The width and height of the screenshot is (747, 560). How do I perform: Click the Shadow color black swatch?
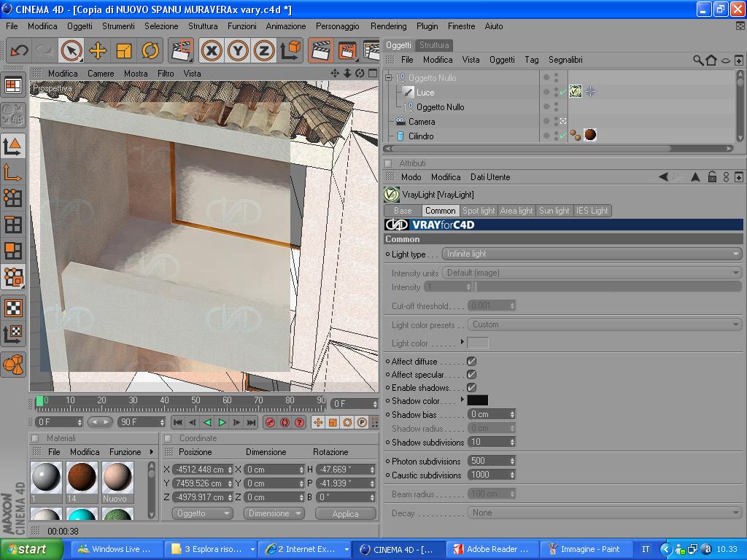[477, 400]
